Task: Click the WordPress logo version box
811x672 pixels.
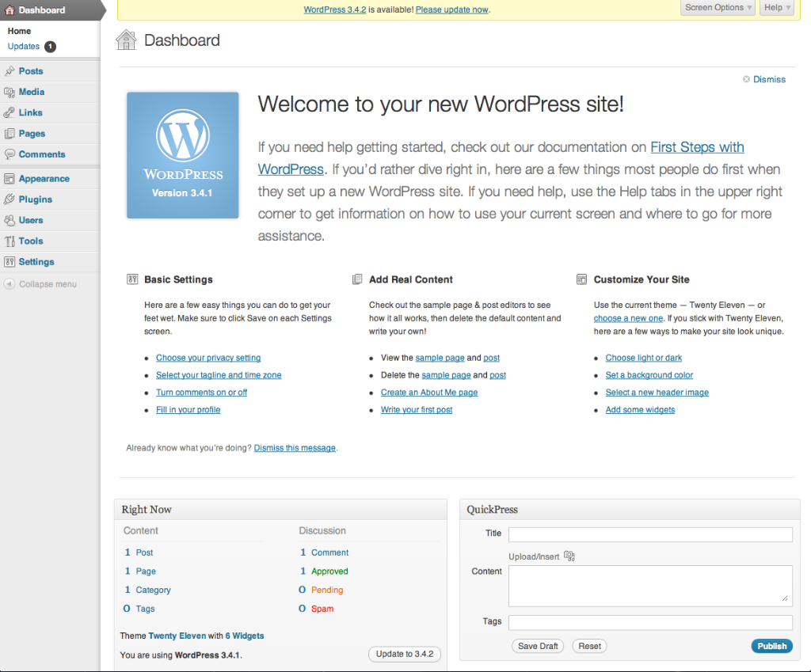Action: click(x=183, y=155)
